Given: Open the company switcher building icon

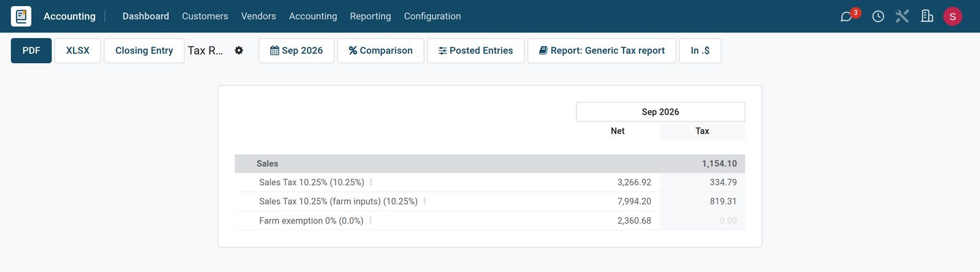Looking at the screenshot, I should click(x=927, y=16).
